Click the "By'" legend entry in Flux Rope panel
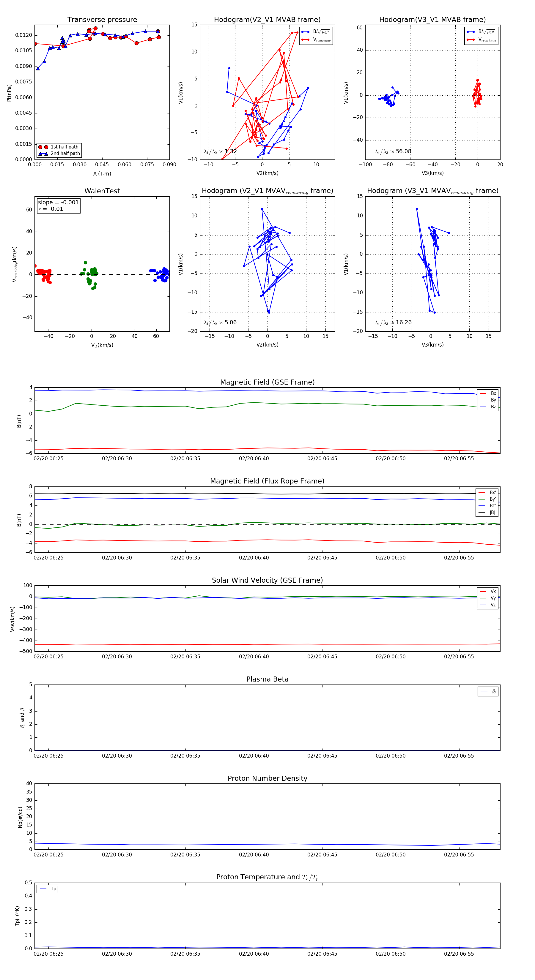 pyautogui.click(x=487, y=499)
